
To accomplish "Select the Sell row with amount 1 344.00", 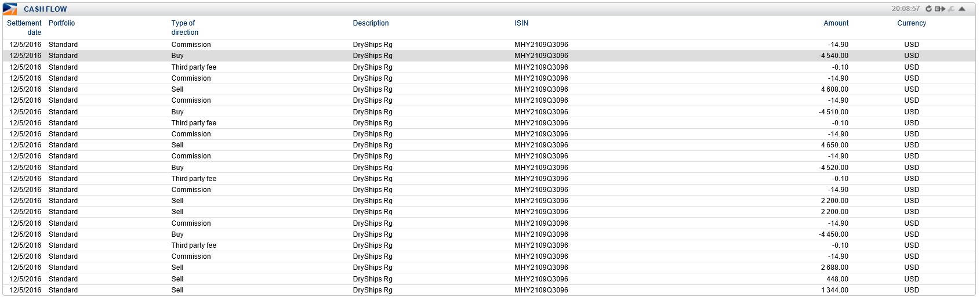I will [x=834, y=290].
